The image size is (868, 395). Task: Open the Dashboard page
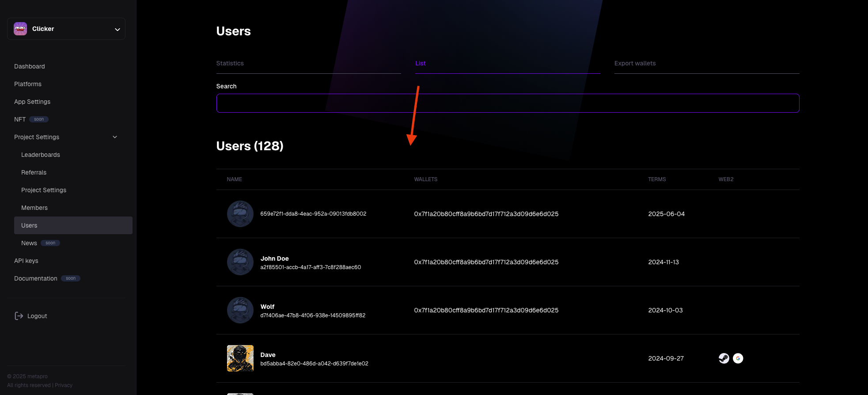[x=30, y=66]
